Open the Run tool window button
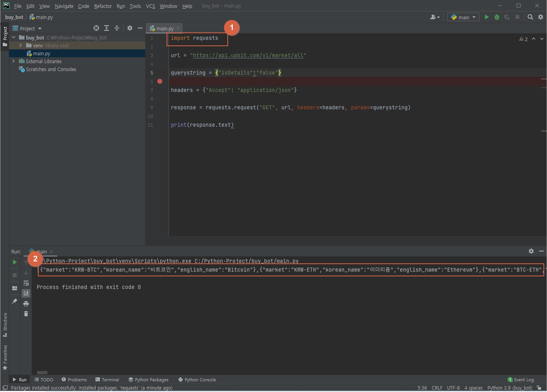The width and height of the screenshot is (547, 392). click(x=20, y=380)
